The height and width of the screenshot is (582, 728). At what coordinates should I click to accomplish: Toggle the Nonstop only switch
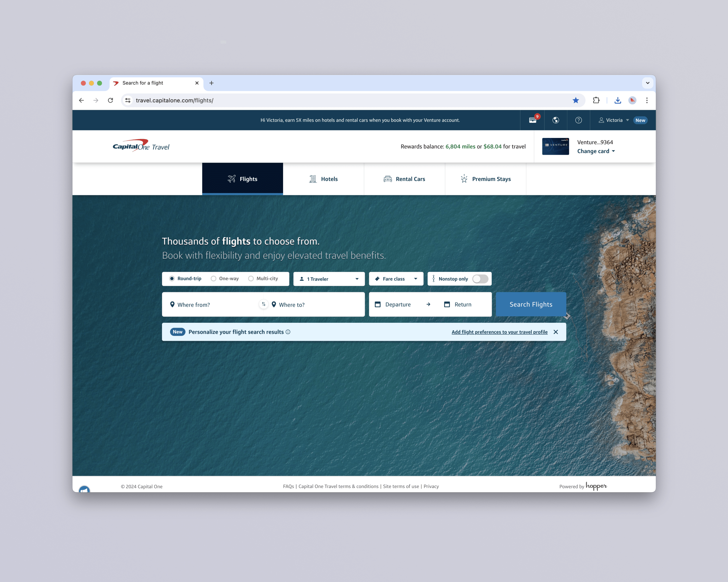(x=480, y=279)
